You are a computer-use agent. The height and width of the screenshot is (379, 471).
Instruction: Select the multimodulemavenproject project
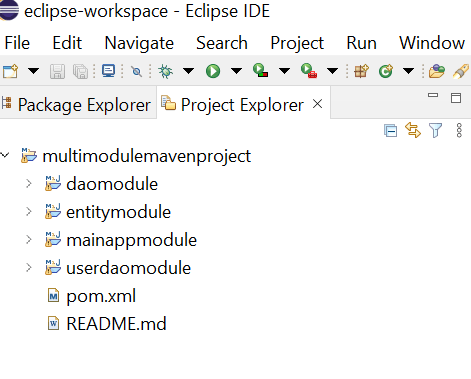pos(147,156)
